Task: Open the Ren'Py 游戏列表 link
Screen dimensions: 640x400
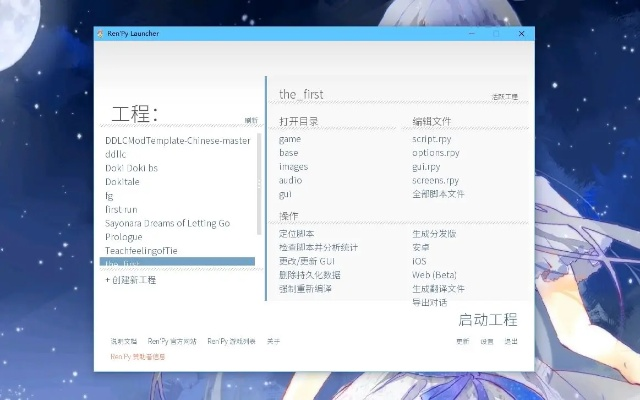Action: click(231, 341)
